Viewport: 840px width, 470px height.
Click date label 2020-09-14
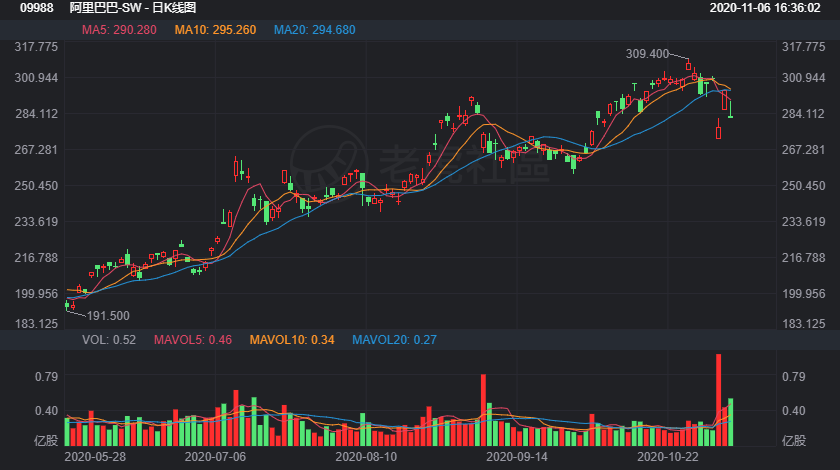coord(517,457)
